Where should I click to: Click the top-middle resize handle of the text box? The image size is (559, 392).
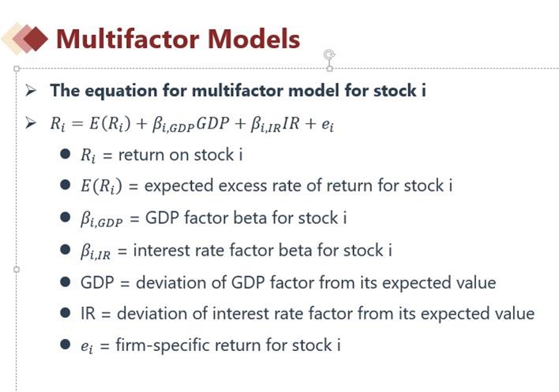[330, 69]
